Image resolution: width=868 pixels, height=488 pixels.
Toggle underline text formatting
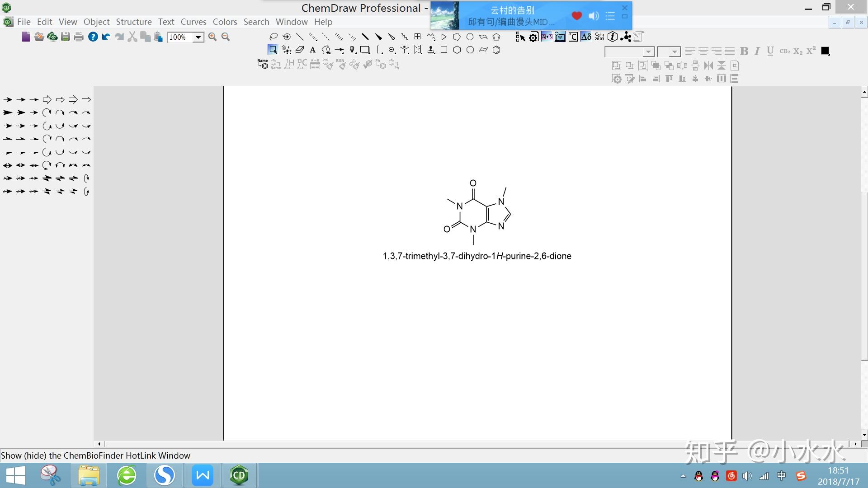click(x=769, y=51)
